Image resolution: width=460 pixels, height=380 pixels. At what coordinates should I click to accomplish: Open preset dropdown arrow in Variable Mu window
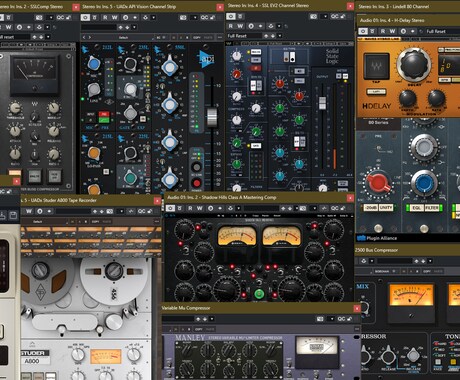point(212,319)
